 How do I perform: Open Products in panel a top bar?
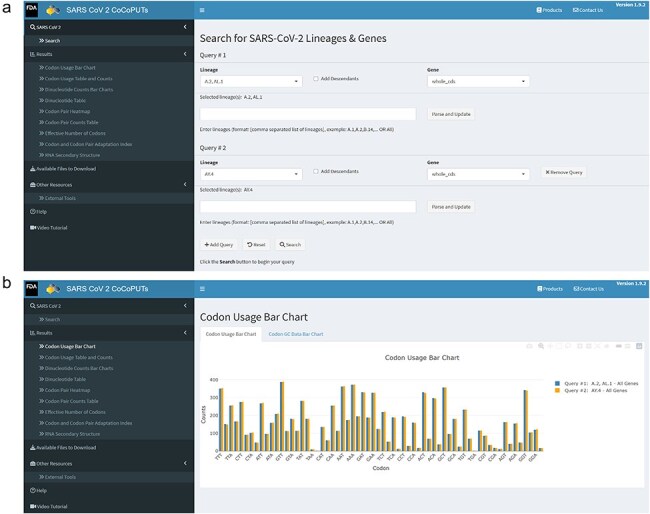549,10
